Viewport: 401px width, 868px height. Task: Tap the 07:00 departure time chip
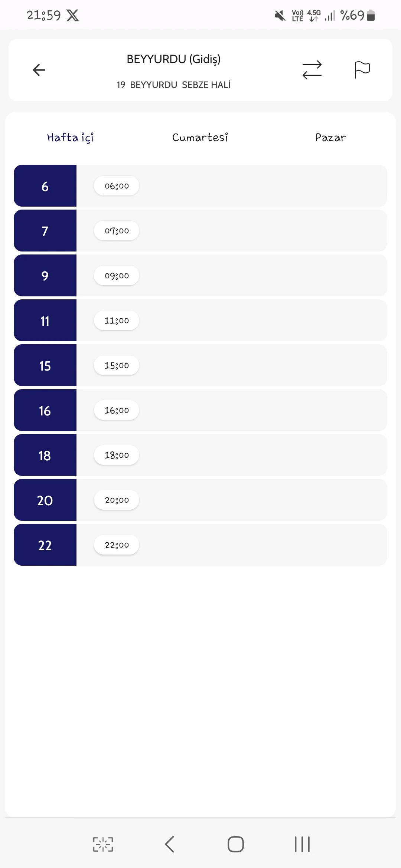click(x=117, y=231)
